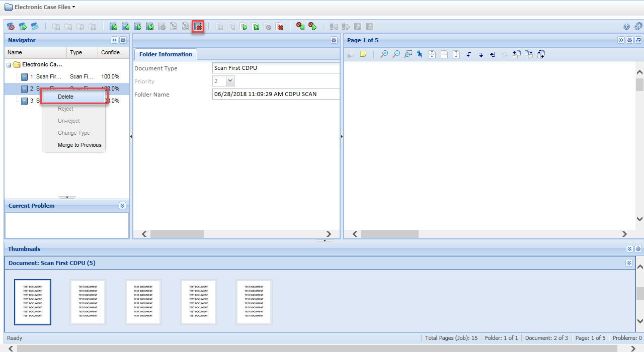Click the fit to width icon

point(444,54)
